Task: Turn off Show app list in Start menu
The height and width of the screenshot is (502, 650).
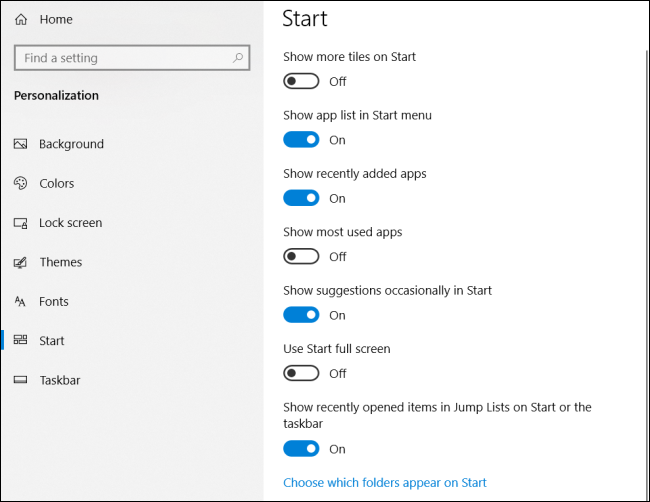Action: click(301, 140)
